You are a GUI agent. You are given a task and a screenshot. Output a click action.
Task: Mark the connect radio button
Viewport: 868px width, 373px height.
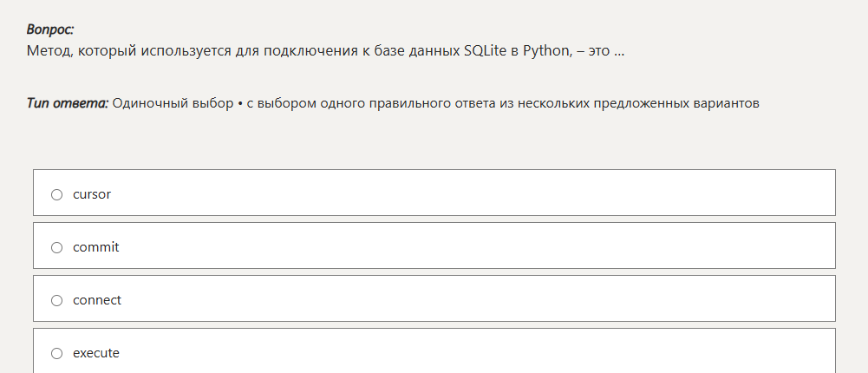click(57, 300)
